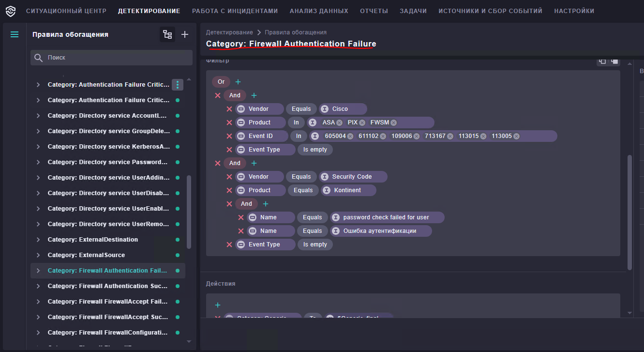The image size is (644, 352).
Task: Toggle status dot of Directory service GroupDele rule
Action: click(x=178, y=131)
